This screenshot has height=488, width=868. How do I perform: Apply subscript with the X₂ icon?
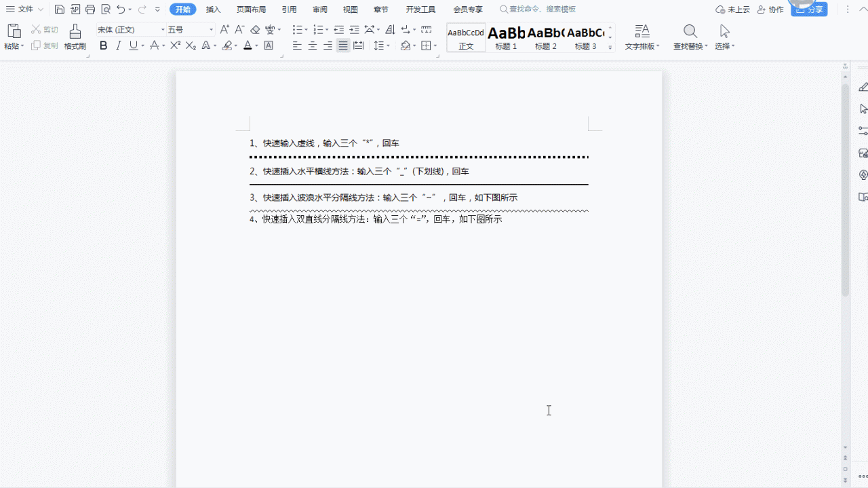click(x=191, y=45)
